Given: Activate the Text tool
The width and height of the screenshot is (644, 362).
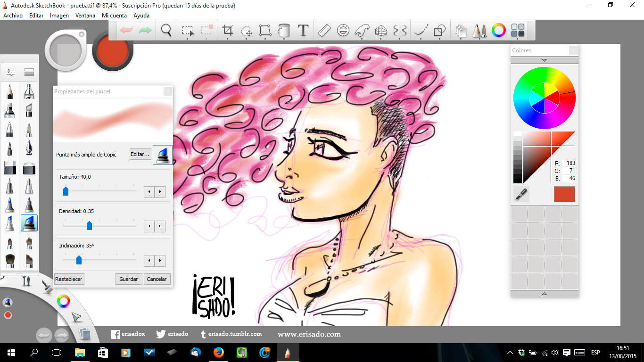Looking at the screenshot, I should [x=303, y=31].
